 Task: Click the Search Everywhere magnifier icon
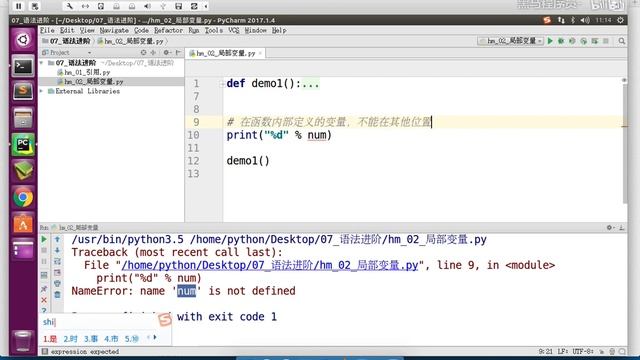pyautogui.click(x=622, y=41)
